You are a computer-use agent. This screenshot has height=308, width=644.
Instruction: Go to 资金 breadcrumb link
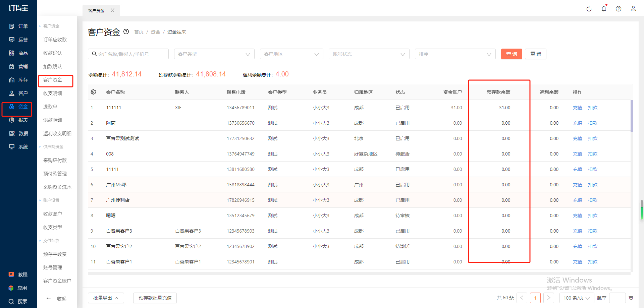(155, 32)
